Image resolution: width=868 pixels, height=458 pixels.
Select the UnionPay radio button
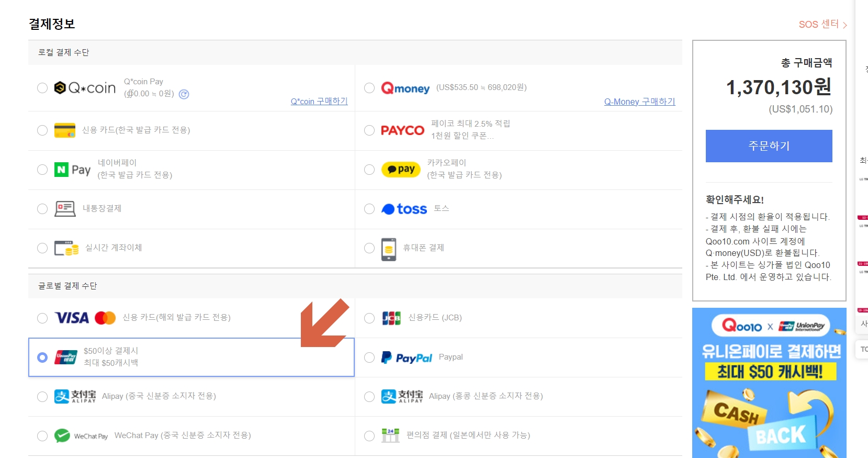[x=42, y=358]
